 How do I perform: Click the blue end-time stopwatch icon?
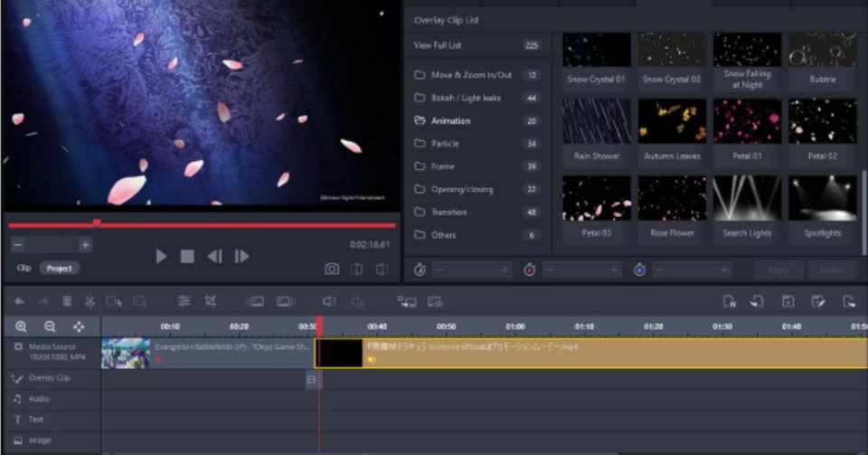[639, 270]
